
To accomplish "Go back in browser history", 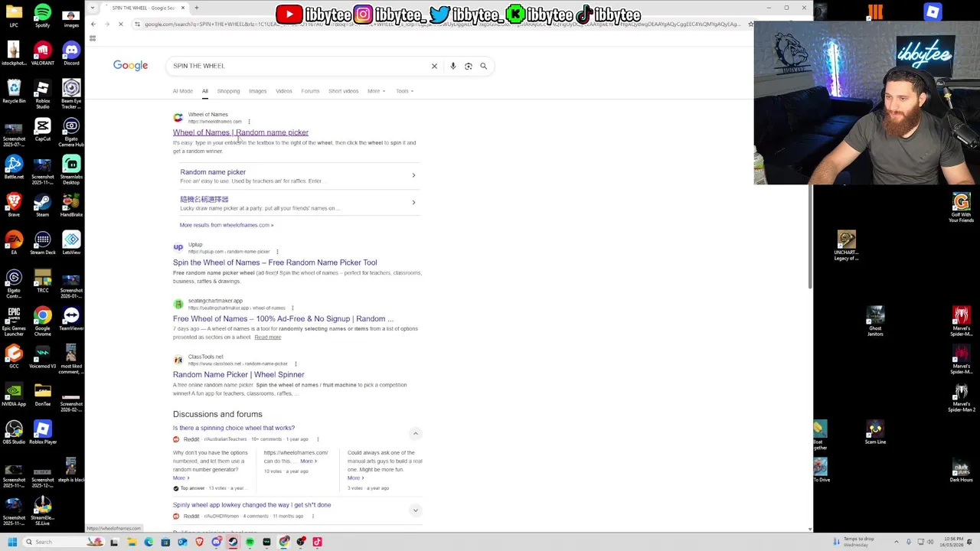I will (x=93, y=24).
